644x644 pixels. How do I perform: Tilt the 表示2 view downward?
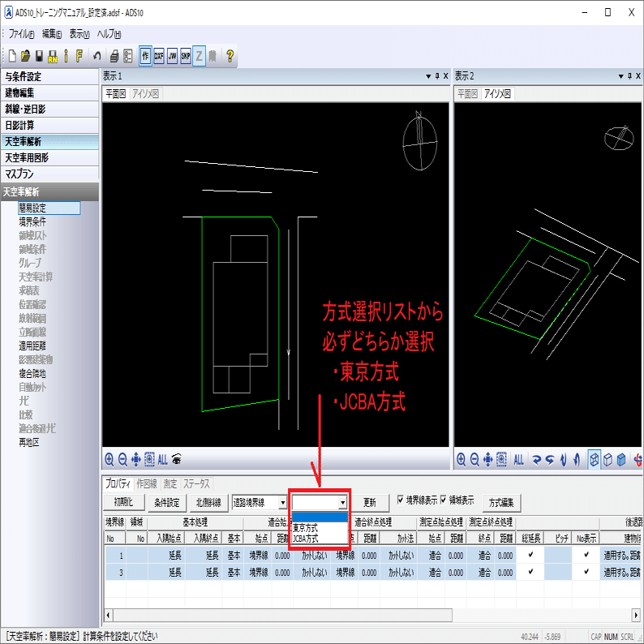564,460
